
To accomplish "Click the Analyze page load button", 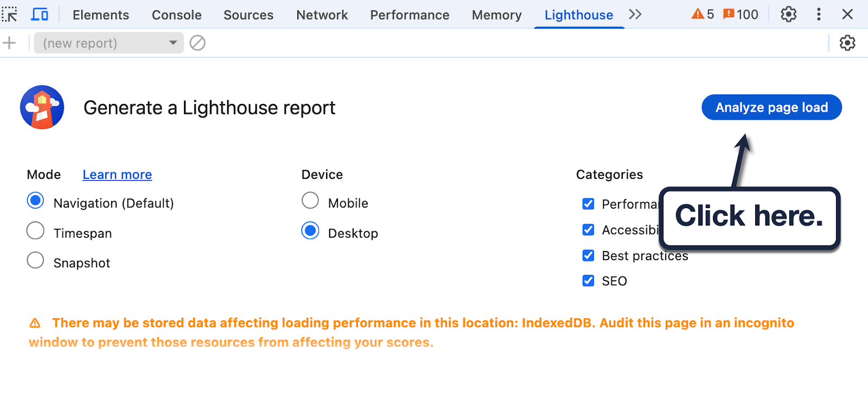I will tap(771, 107).
